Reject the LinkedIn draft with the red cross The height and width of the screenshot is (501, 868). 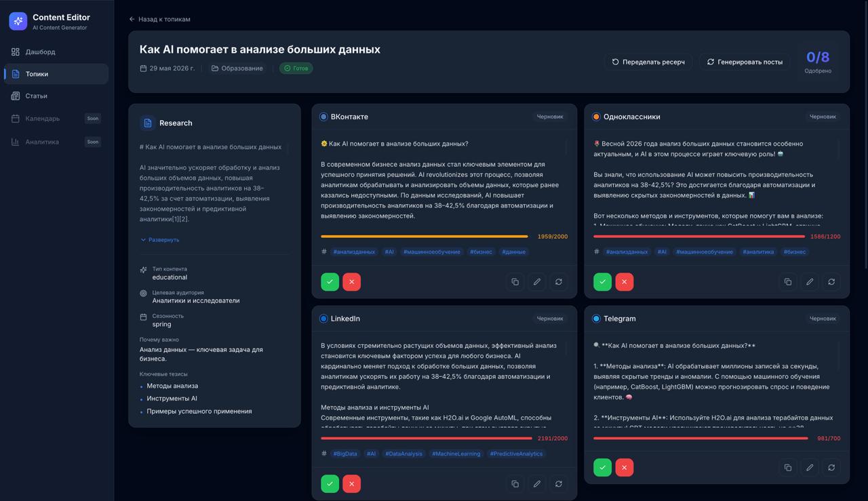[351, 483]
